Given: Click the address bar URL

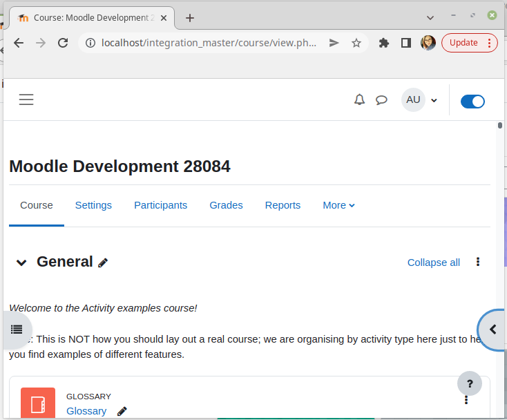Looking at the screenshot, I should (x=209, y=43).
